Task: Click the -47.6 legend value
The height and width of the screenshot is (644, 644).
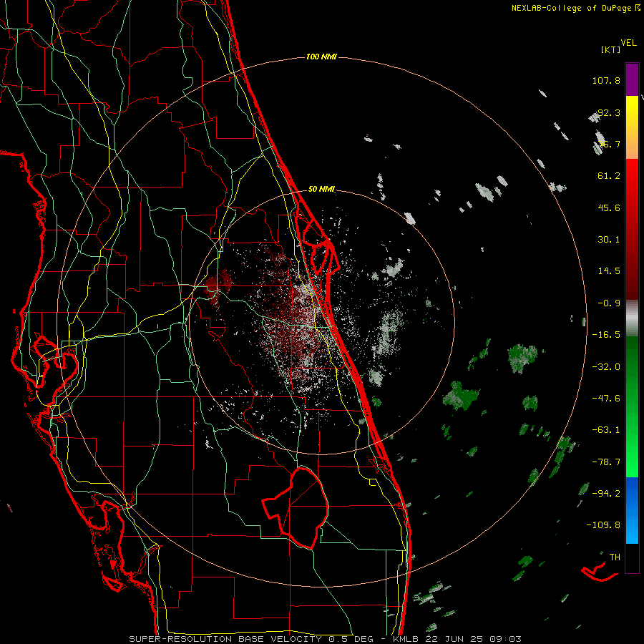Action: point(606,399)
